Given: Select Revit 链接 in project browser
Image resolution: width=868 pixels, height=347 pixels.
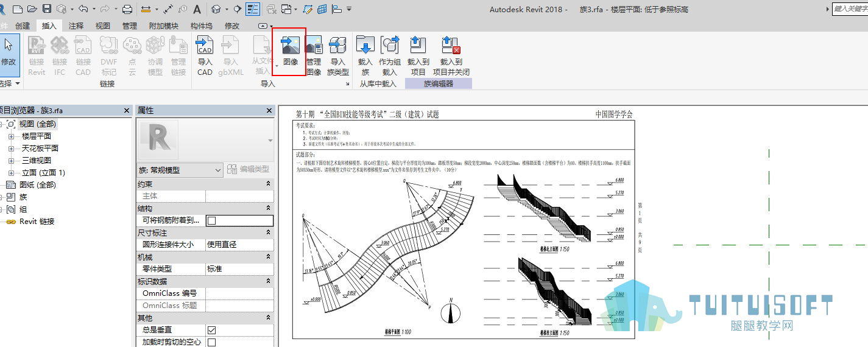Looking at the screenshot, I should (x=37, y=222).
